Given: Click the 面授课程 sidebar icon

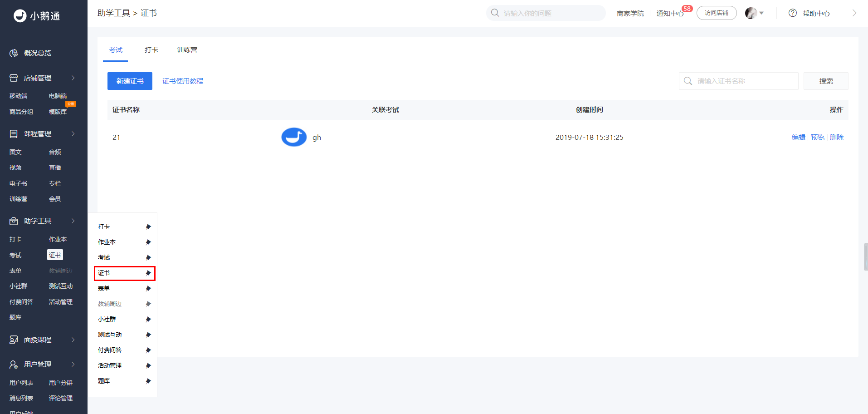Looking at the screenshot, I should [x=14, y=340].
